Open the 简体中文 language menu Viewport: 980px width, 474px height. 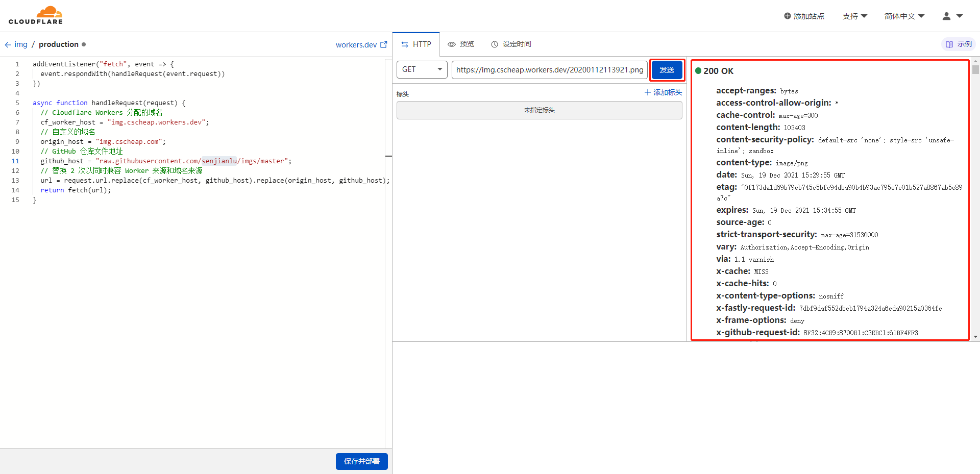(904, 16)
